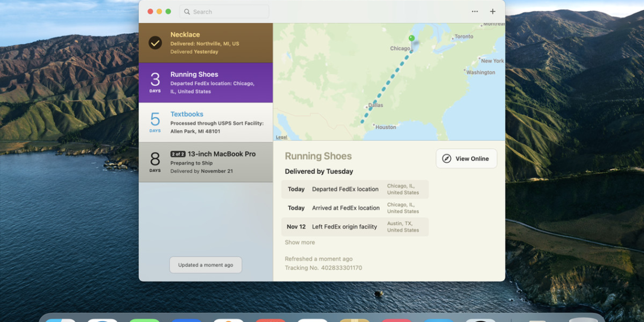Click 'Delivered Yesterday' under Necklace
This screenshot has width=644, height=322.
coord(194,52)
